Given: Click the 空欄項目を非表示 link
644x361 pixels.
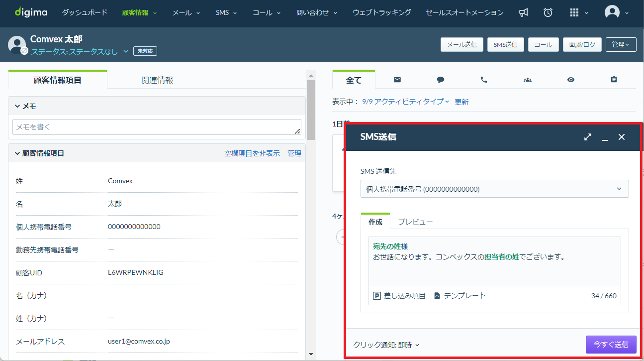Looking at the screenshot, I should click(252, 153).
